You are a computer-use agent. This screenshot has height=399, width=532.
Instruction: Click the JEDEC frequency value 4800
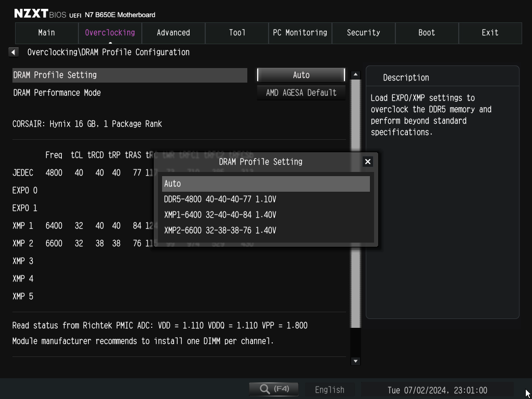(x=54, y=172)
